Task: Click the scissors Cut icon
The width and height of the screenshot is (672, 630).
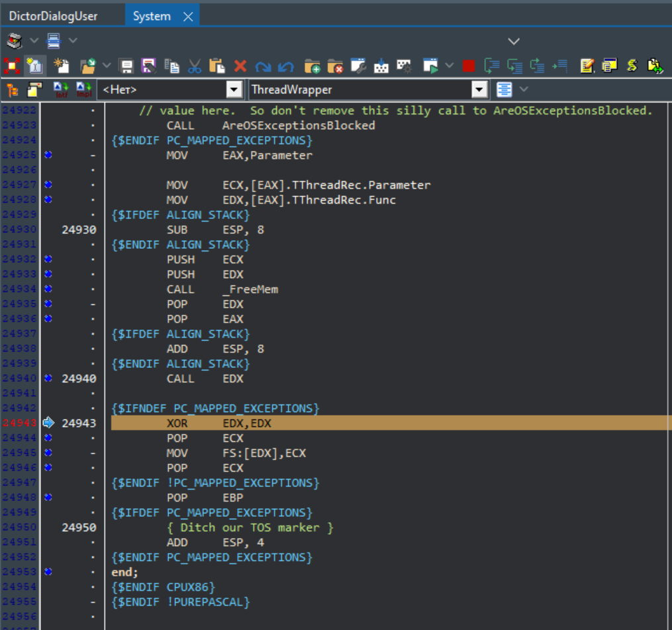Action: [195, 66]
